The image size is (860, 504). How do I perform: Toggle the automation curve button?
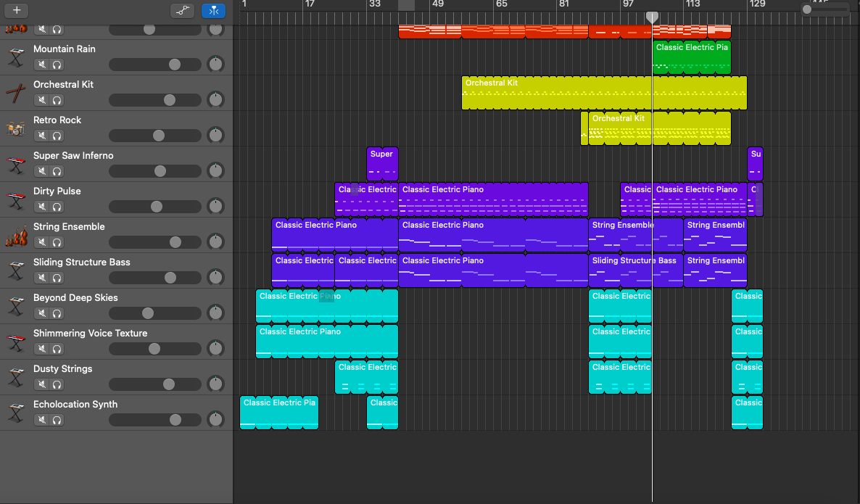pyautogui.click(x=182, y=10)
